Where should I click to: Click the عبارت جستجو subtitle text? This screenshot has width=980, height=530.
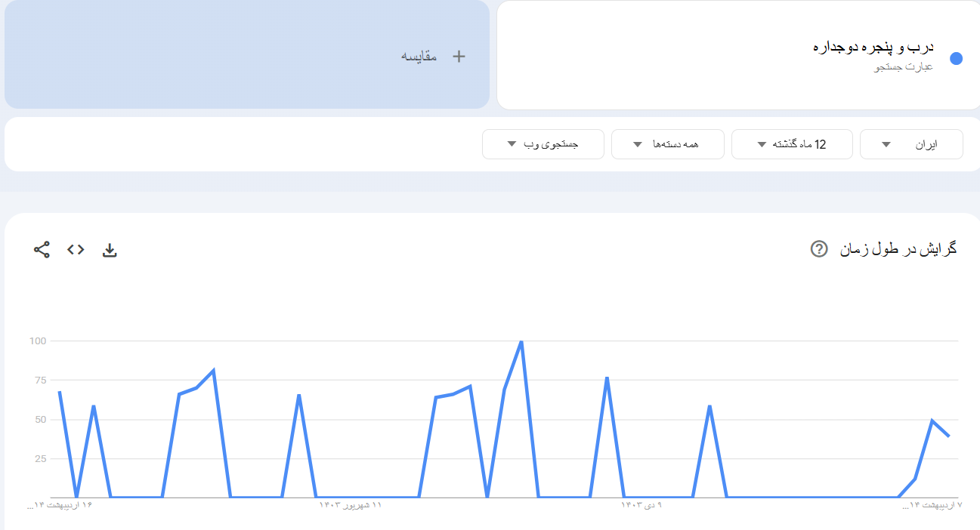904,67
